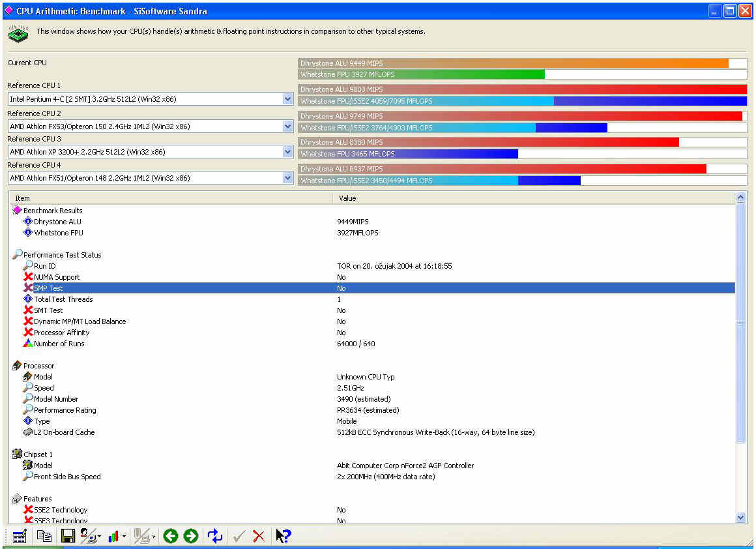
Task: Click the Current CPU Dhrystone ALU bar
Action: coord(521,63)
